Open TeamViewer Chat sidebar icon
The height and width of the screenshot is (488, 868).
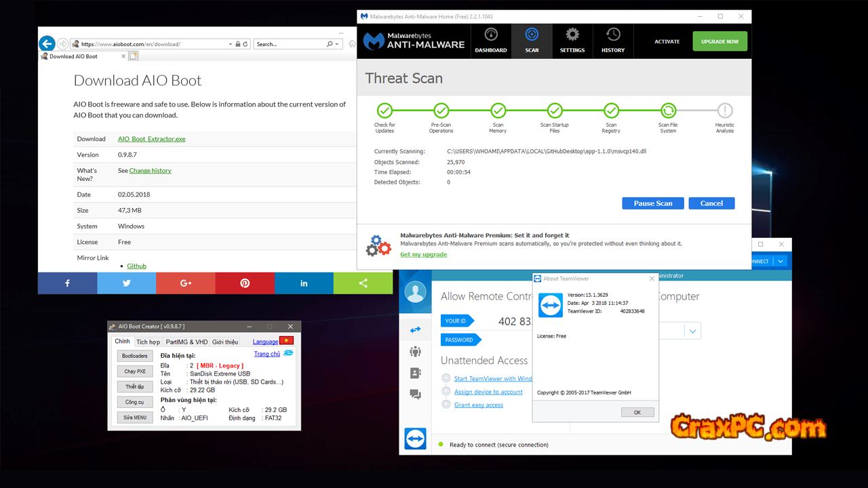tap(415, 394)
